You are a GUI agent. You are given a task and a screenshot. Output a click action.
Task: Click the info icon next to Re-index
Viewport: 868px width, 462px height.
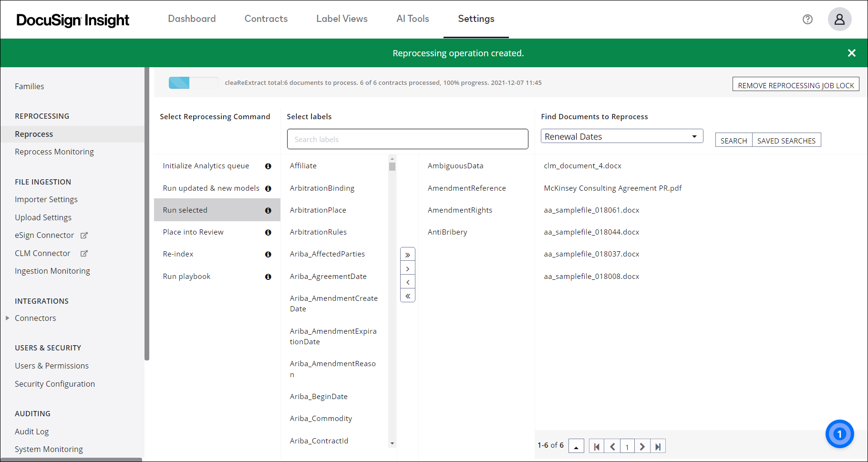coord(269,254)
